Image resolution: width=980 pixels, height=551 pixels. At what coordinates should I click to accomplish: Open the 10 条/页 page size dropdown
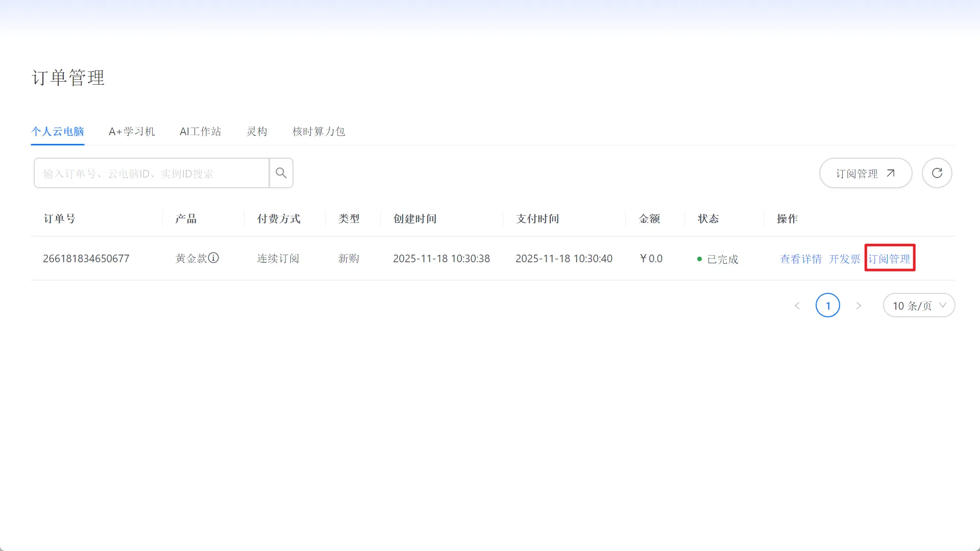pos(919,306)
